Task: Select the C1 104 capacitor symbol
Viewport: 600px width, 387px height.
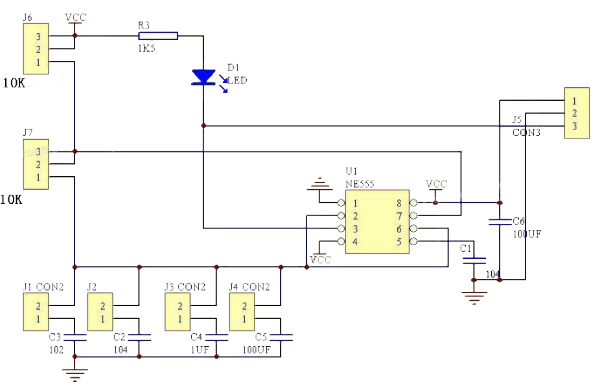Action: click(x=474, y=261)
